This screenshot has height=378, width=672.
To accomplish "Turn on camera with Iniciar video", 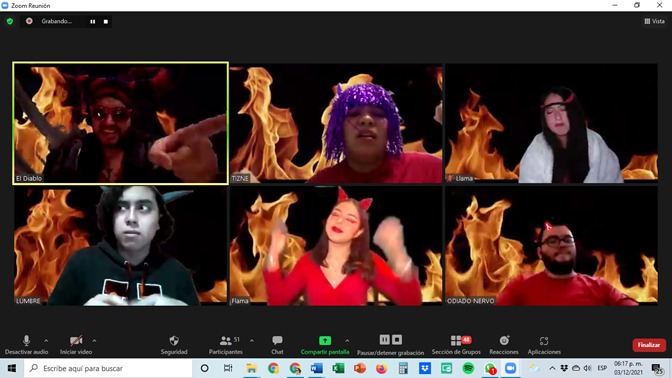I will click(76, 345).
